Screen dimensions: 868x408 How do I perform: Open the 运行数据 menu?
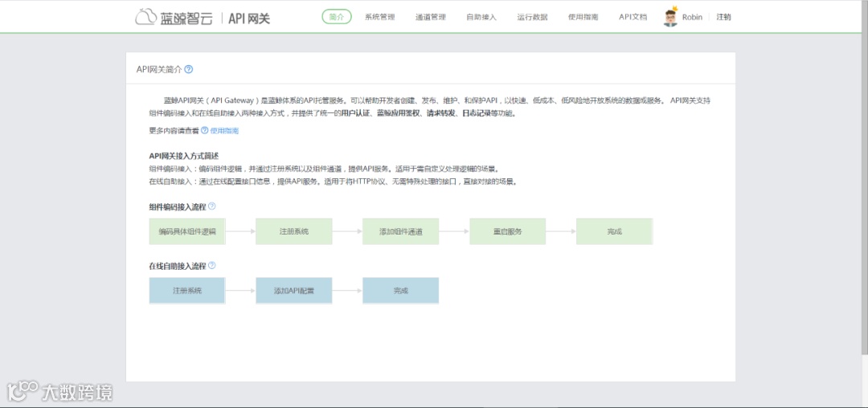[x=533, y=17]
